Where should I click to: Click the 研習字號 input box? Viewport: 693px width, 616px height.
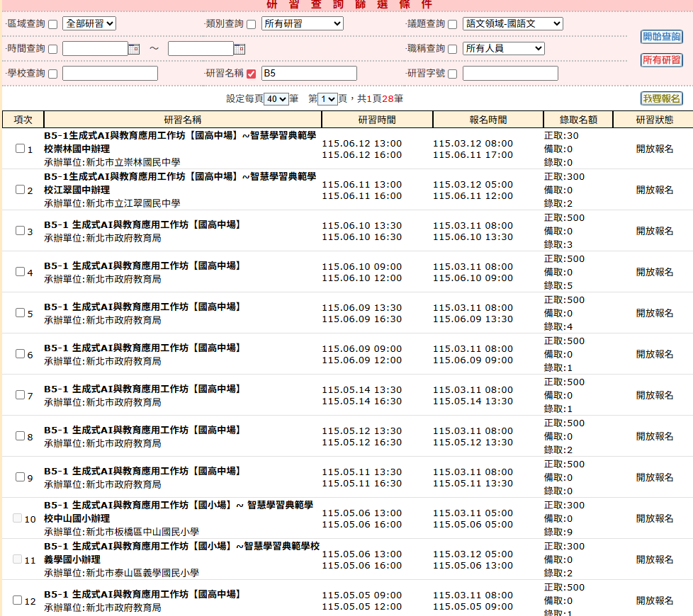point(510,74)
